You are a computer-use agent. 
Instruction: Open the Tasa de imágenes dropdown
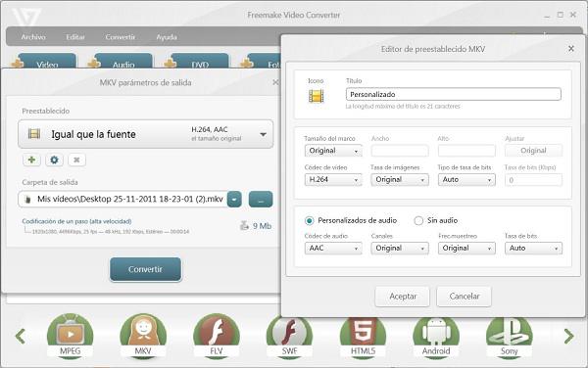(x=400, y=180)
